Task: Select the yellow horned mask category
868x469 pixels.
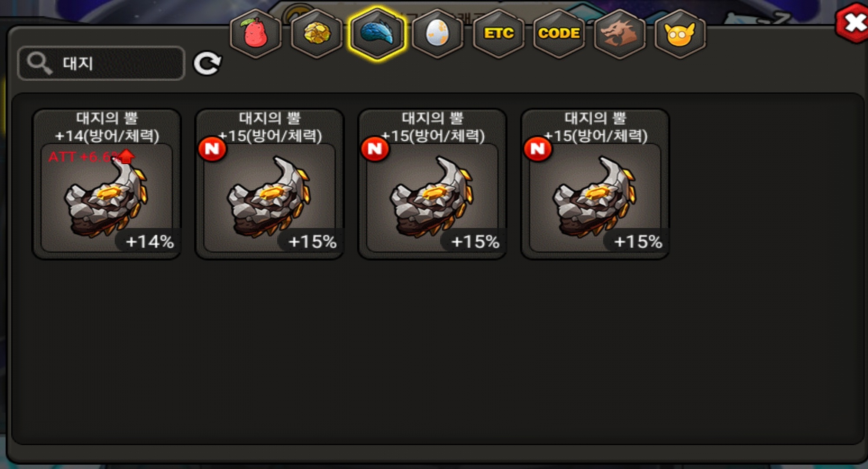Action: click(x=680, y=33)
